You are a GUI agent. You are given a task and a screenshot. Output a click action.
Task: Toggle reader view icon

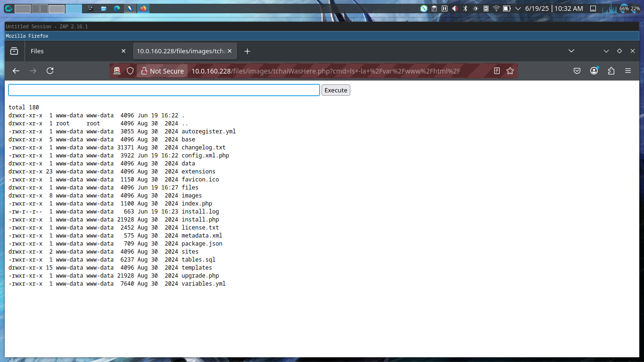(497, 71)
